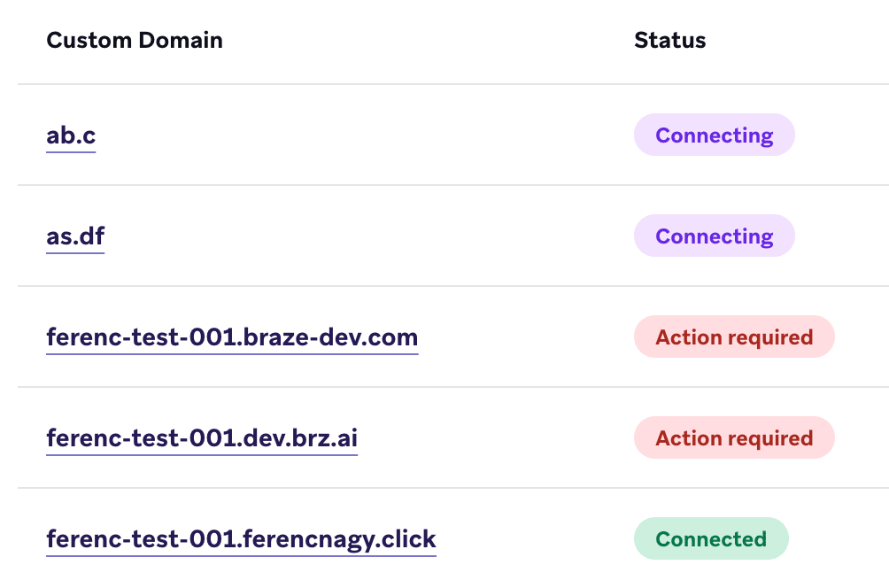Open the as.df custom domain link
The width and height of the screenshot is (889, 588).
point(75,236)
